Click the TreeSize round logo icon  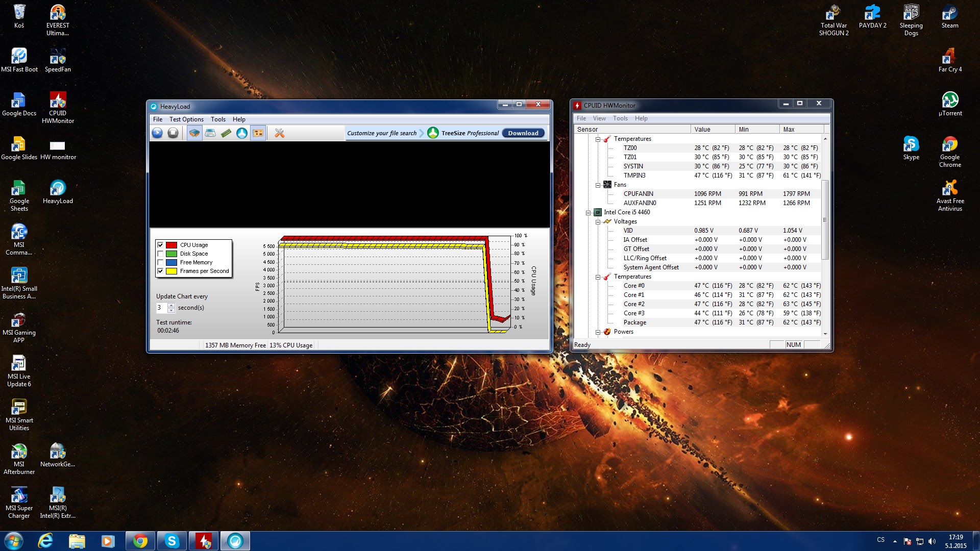[x=433, y=133]
